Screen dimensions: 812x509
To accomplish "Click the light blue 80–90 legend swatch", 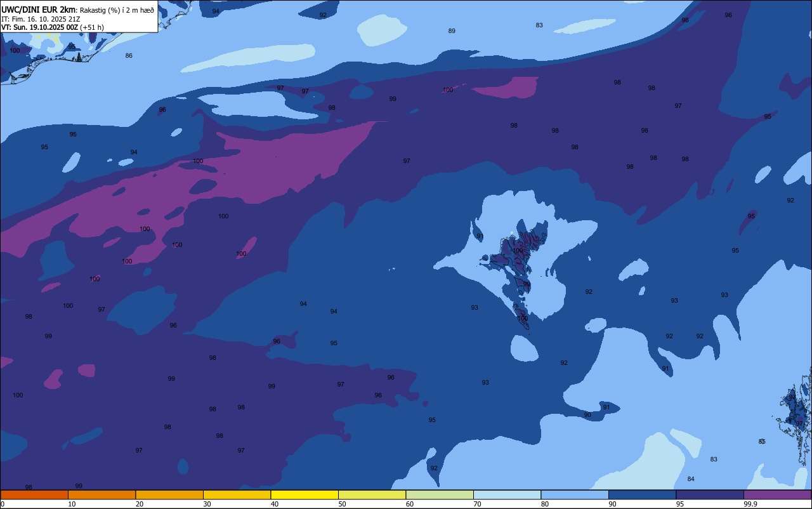I will pos(575,494).
